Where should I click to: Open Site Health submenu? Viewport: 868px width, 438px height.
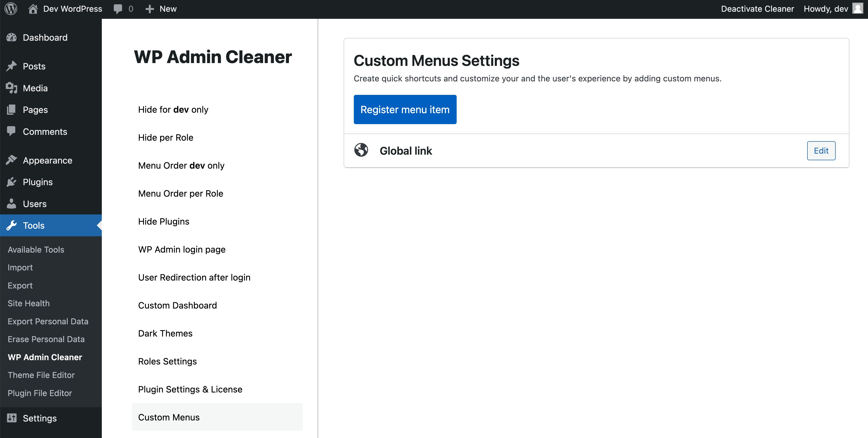point(29,303)
